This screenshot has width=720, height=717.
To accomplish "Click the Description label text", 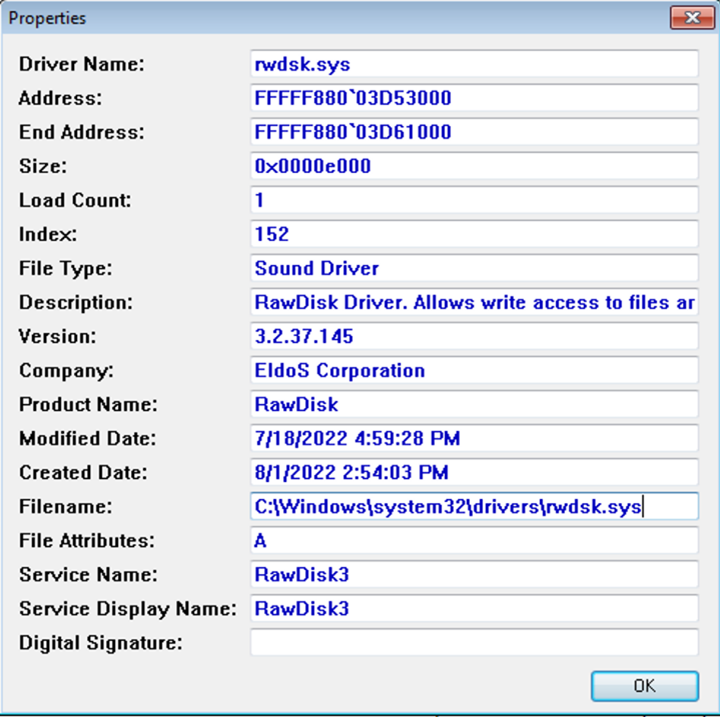I will [x=76, y=302].
